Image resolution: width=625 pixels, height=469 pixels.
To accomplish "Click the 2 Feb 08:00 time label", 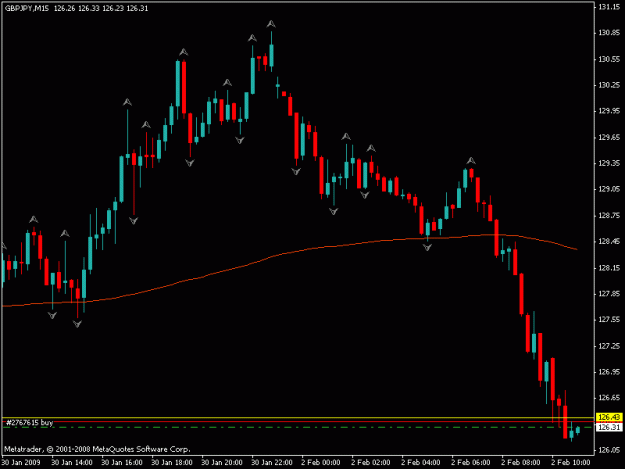I will click(x=521, y=462).
